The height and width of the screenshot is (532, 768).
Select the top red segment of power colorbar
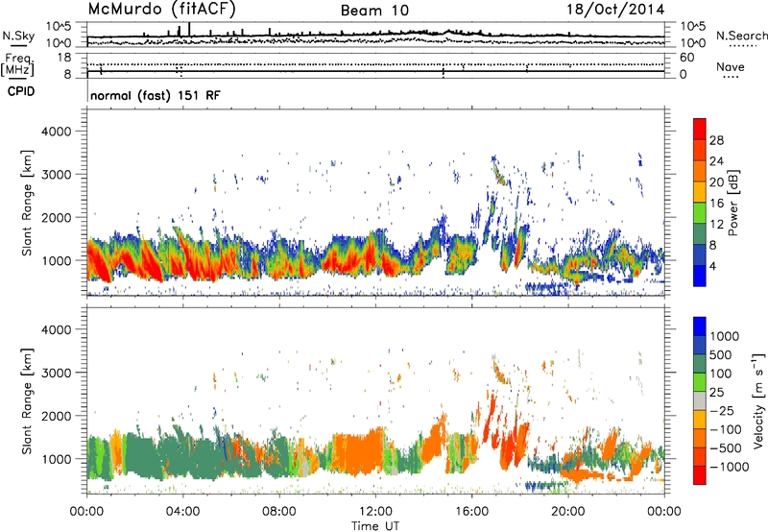[700, 129]
